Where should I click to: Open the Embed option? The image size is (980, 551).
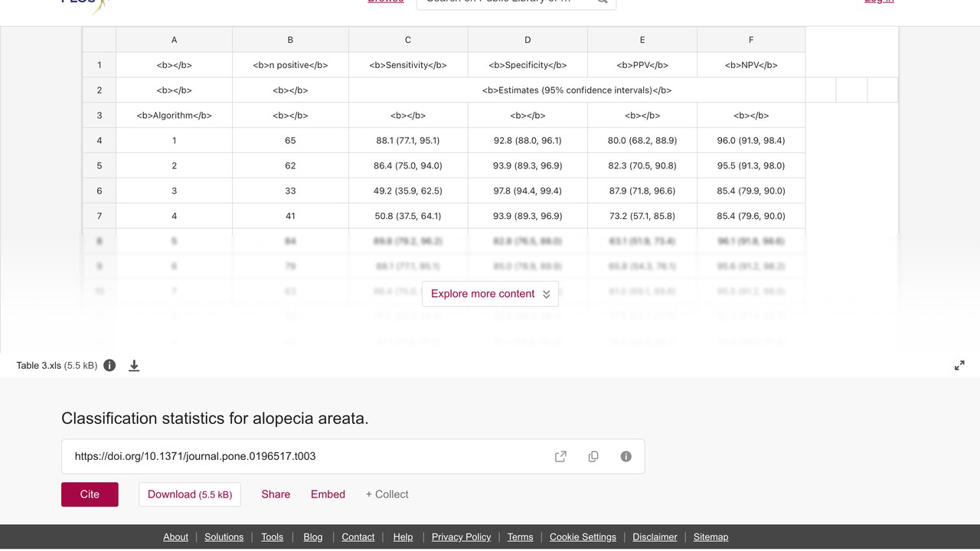[328, 494]
